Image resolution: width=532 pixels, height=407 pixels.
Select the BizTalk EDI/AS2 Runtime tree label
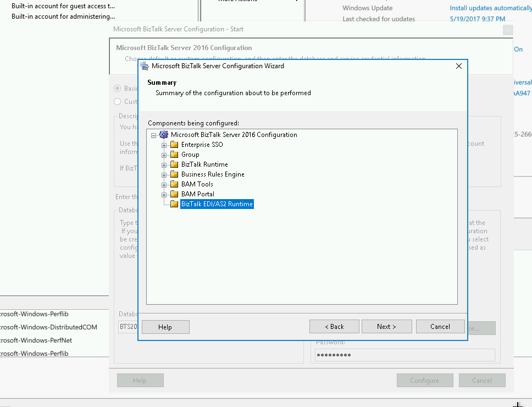click(217, 204)
